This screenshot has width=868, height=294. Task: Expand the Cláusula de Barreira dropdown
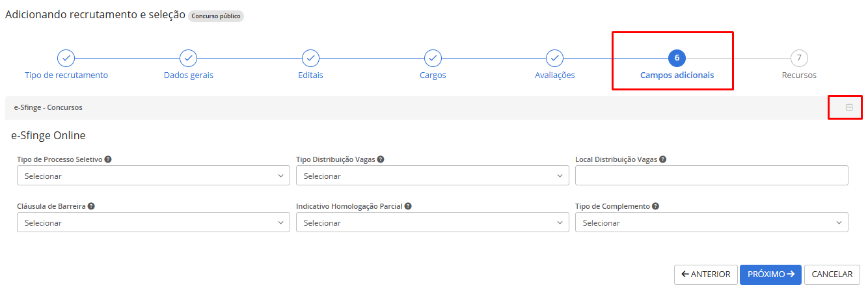pos(154,222)
